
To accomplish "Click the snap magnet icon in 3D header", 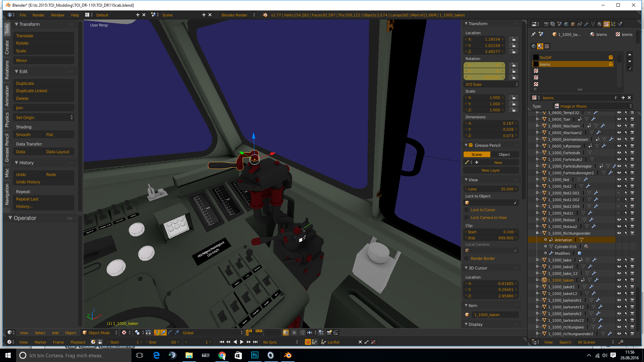I will point(302,333).
